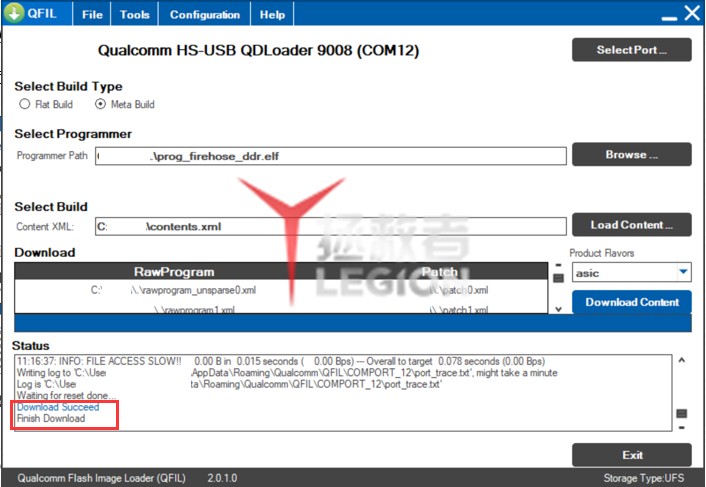Click the Finish Download status line
The image size is (706, 487).
(51, 419)
